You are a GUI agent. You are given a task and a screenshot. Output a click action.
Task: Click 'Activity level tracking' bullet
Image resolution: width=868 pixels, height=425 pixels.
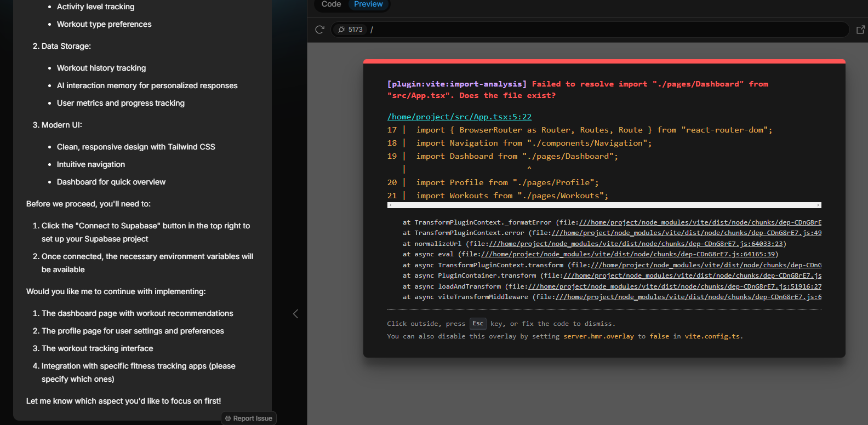95,7
